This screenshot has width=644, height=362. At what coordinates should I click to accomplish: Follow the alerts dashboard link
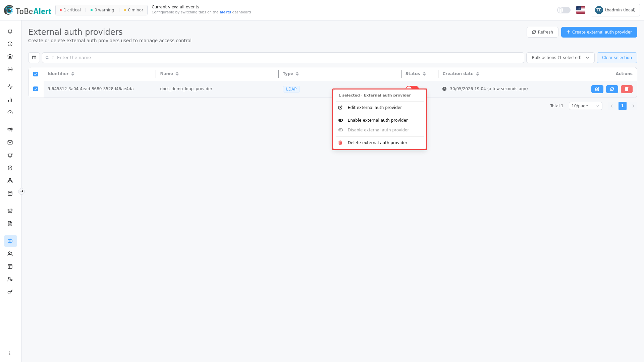(225, 12)
